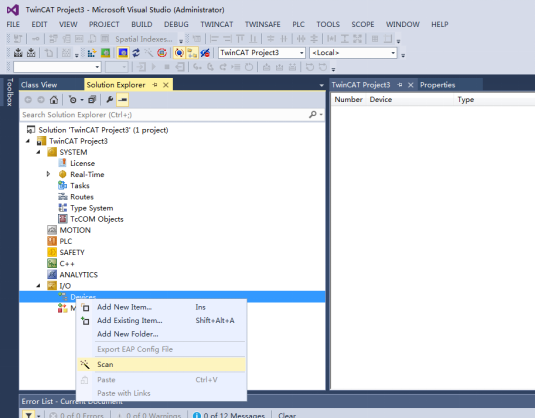Open Properties via the wrench icon
Screen dimensions: 535x418
[x=110, y=100]
